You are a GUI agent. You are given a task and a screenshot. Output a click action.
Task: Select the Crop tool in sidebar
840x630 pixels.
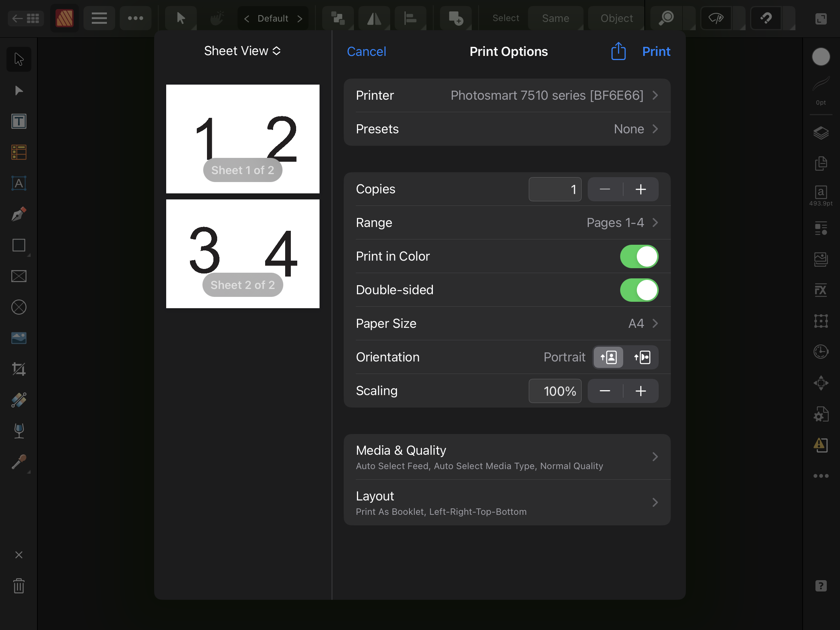point(19,369)
